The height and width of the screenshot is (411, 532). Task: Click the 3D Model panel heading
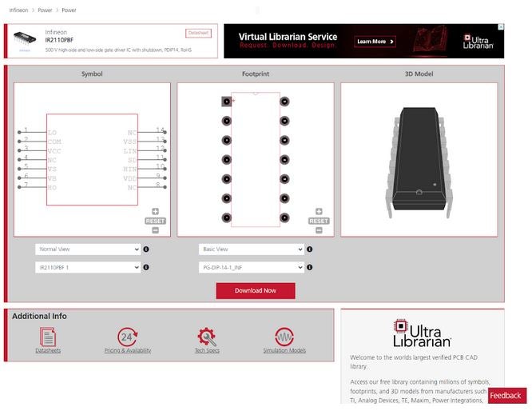pos(419,74)
